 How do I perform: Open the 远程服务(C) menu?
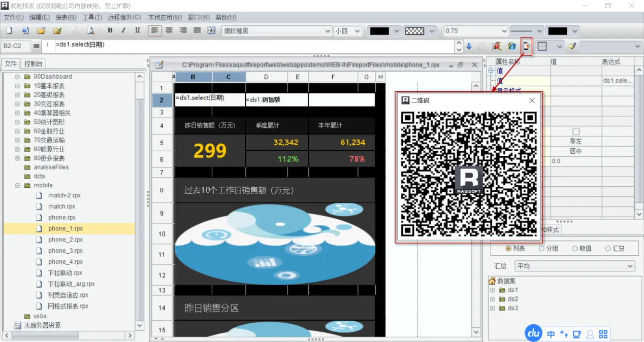click(x=124, y=17)
